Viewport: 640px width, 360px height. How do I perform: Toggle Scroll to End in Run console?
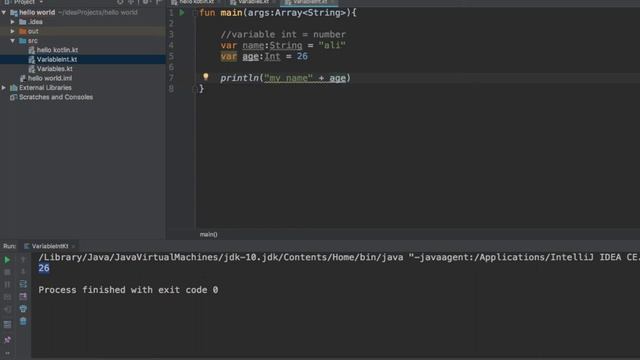coord(23,297)
